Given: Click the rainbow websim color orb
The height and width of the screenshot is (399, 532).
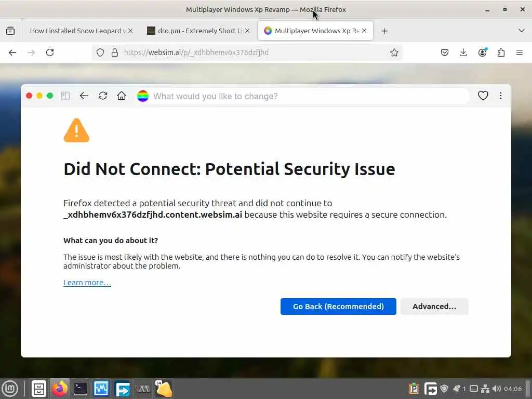Looking at the screenshot, I should pos(143,96).
